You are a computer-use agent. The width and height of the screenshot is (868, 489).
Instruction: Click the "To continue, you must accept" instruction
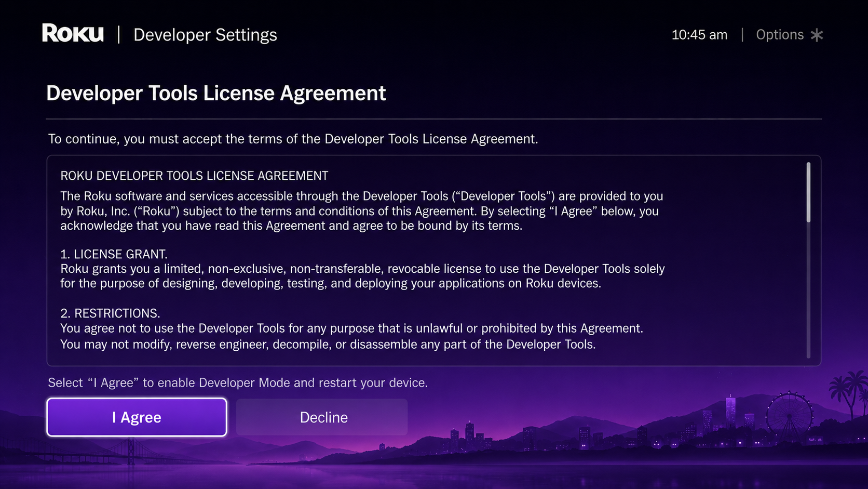tap(293, 139)
